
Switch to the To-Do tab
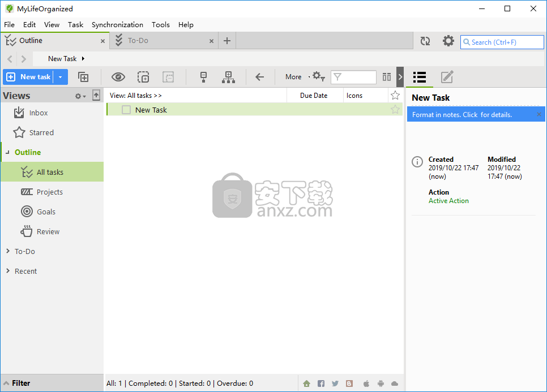pos(164,41)
